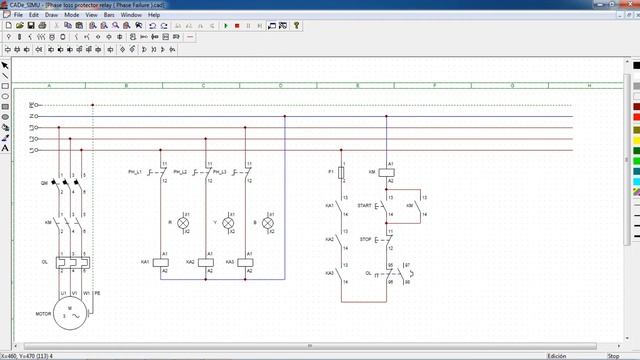Pause the simulation
Screen dimensions: 640x360
(x=248, y=26)
